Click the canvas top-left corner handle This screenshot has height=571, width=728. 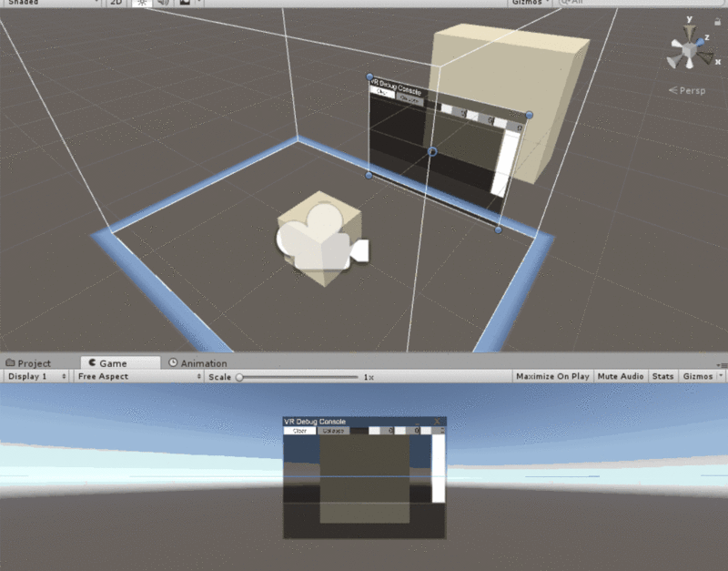tap(369, 76)
